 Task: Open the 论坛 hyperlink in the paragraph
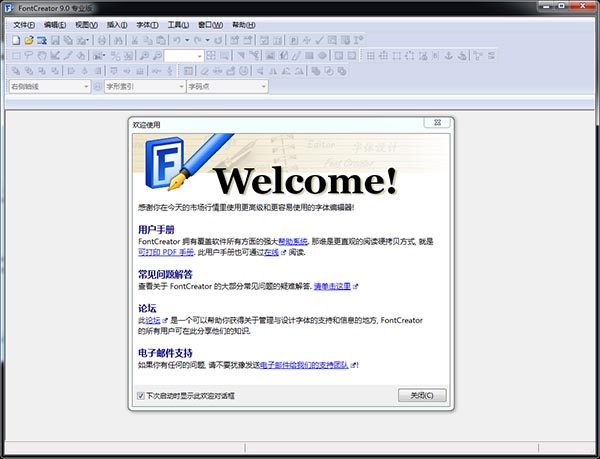[x=153, y=320]
